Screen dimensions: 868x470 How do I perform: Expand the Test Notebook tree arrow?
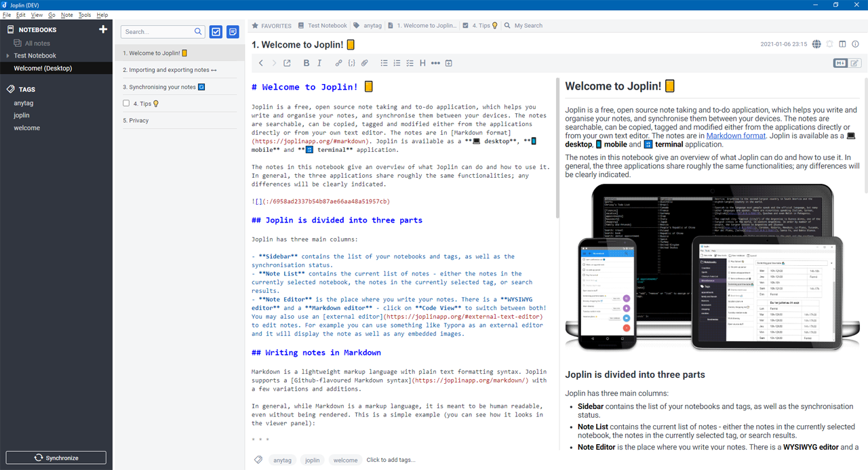[7, 56]
